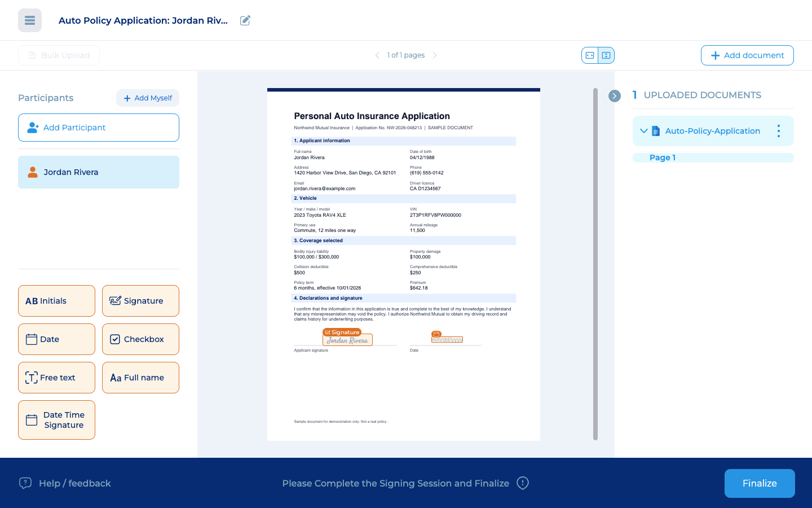Click Add document button

[747, 55]
